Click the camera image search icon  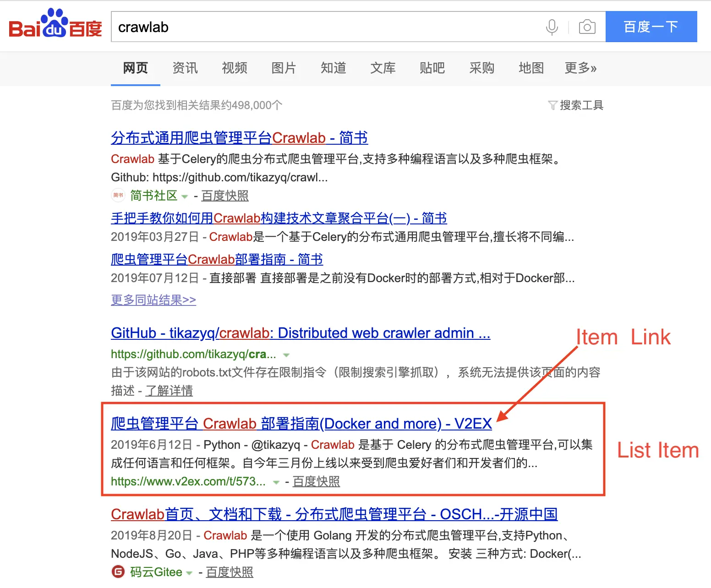tap(587, 27)
